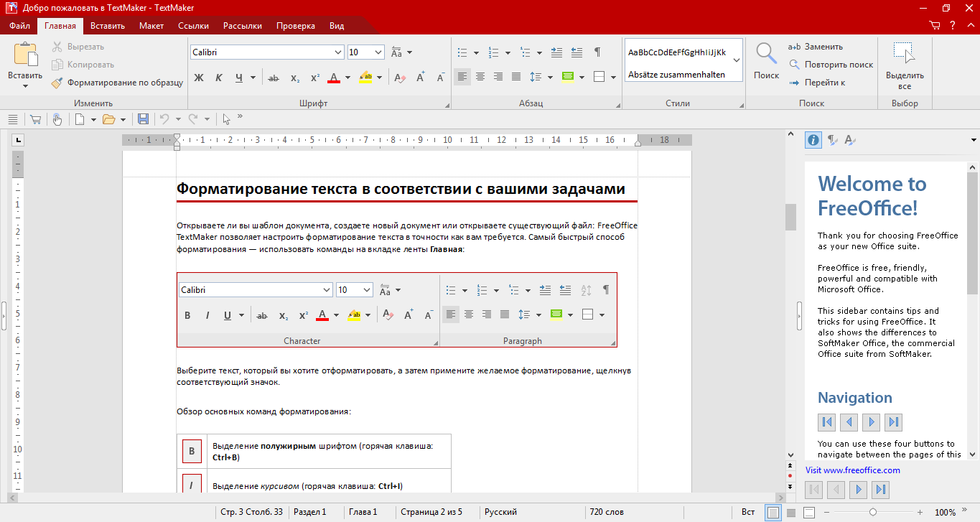This screenshot has width=980, height=522.
Task: Apply subscript formatting in the ribbon
Action: coord(295,78)
